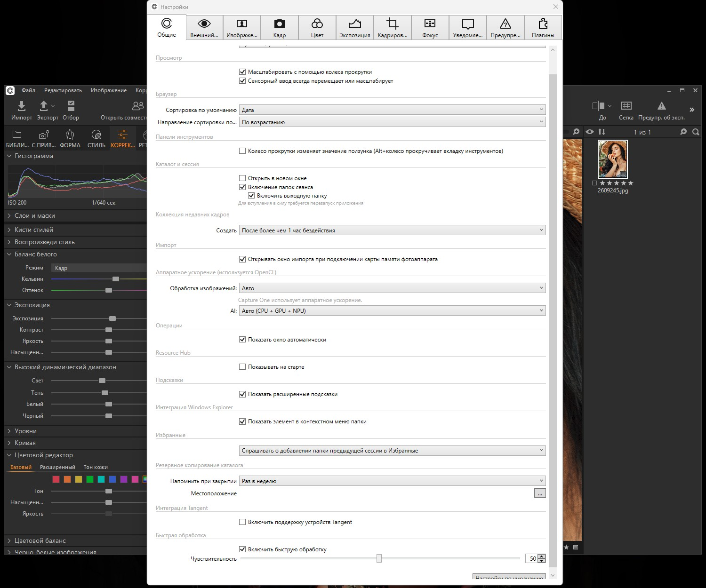This screenshot has width=706, height=588.
Task: Click the Кельвин white balance slider handle
Action: click(x=116, y=279)
